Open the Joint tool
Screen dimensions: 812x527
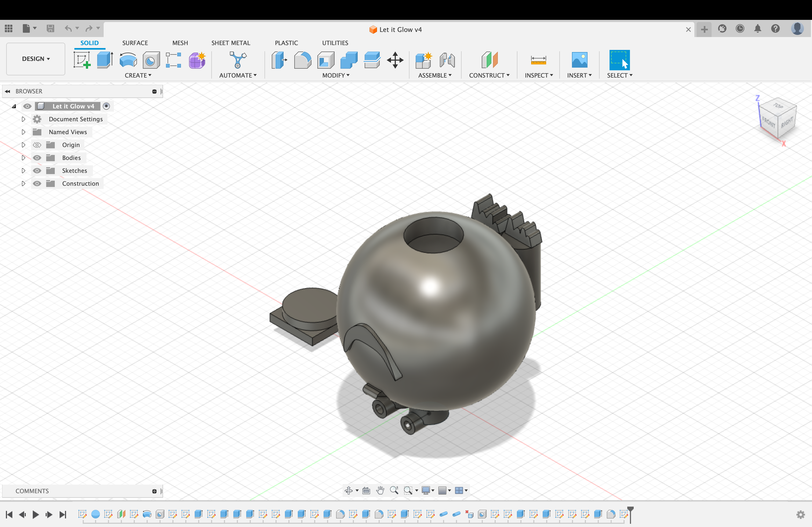pos(447,60)
